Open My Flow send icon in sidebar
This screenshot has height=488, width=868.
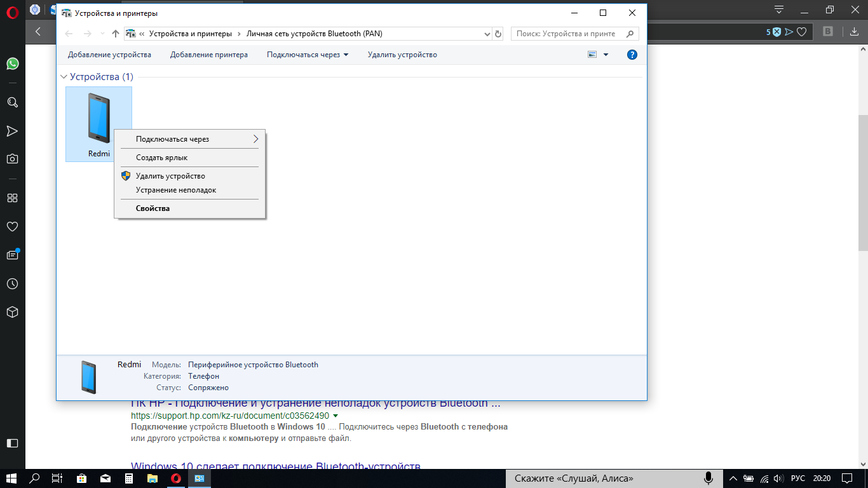click(12, 131)
